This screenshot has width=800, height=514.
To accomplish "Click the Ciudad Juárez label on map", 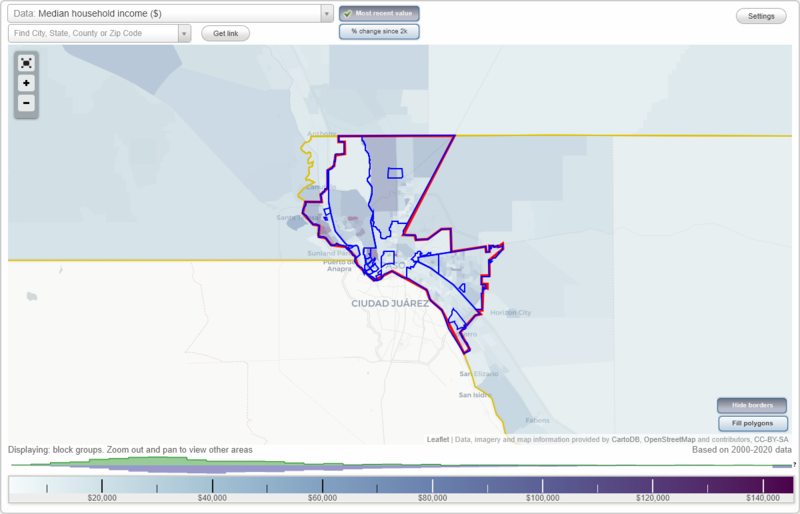I will 390,303.
